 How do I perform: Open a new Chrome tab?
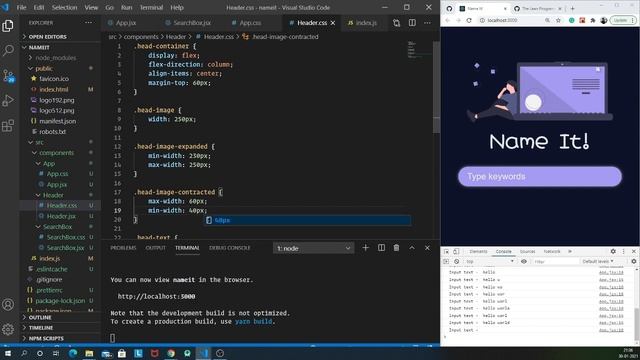click(572, 8)
